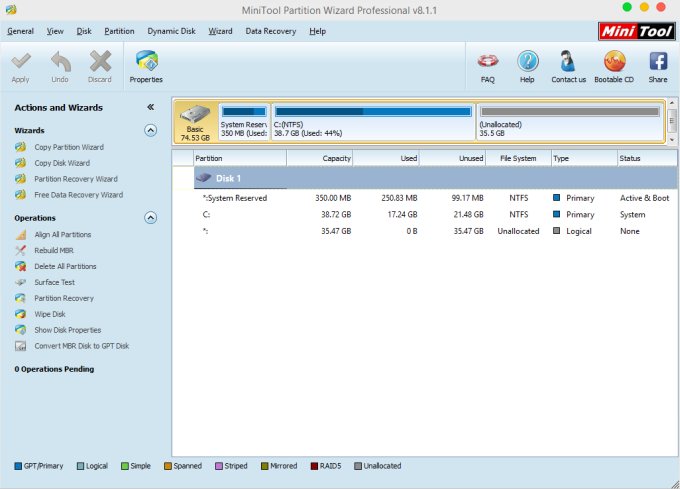Click the Undo arrow icon
Screen dimensions: 680x489
tap(60, 61)
